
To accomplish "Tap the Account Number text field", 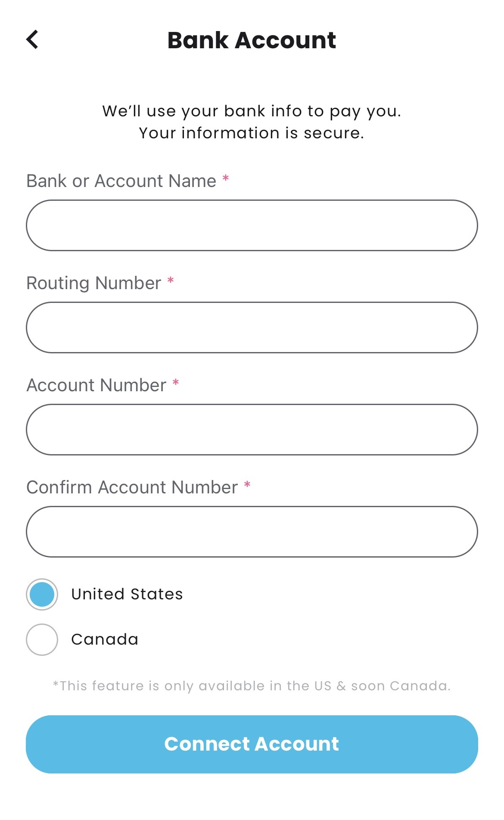I will 252,430.
